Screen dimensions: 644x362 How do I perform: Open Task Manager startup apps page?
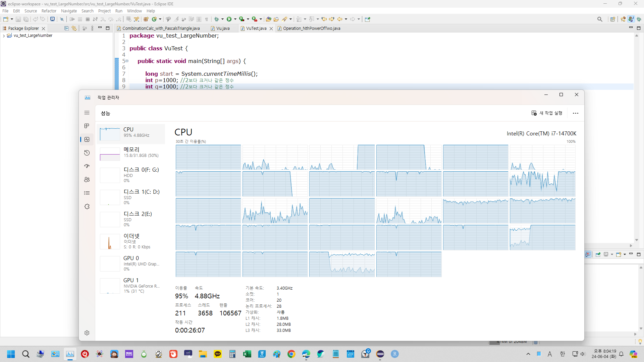(87, 166)
